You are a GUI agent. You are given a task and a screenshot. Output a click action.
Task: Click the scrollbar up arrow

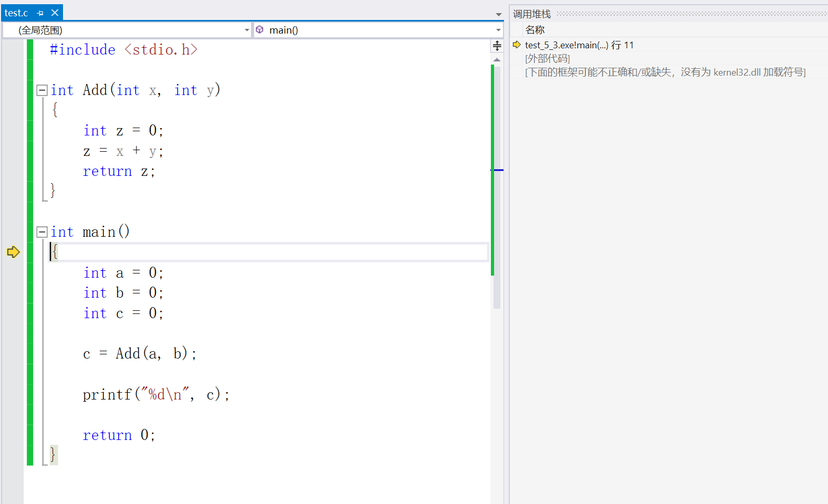pos(497,60)
